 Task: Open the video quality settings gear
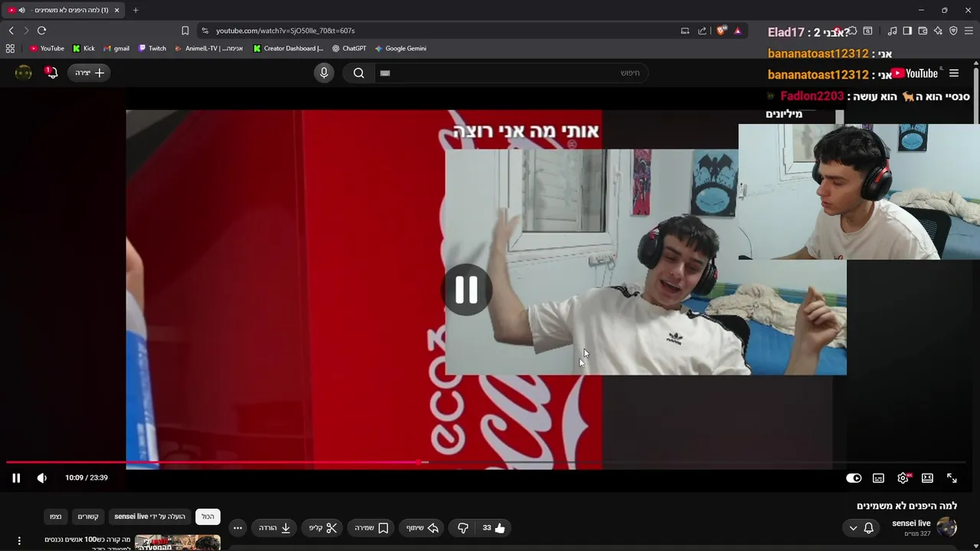point(903,478)
